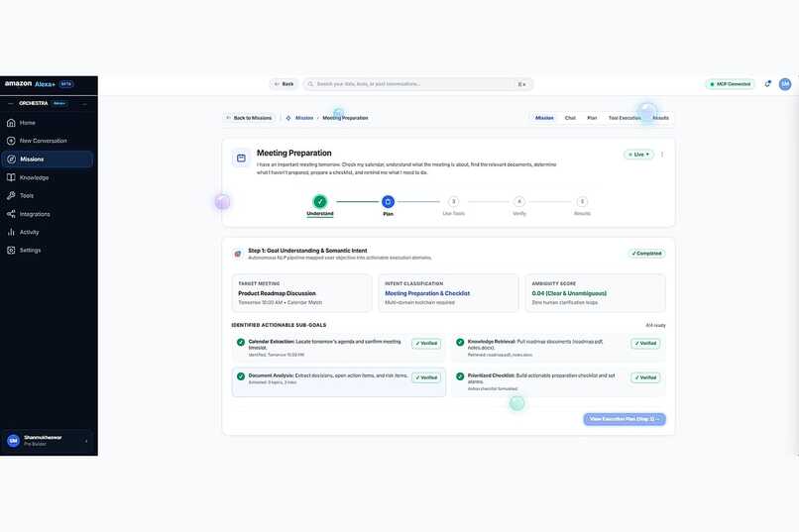Select step 3 Use Tools circle

[453, 201]
